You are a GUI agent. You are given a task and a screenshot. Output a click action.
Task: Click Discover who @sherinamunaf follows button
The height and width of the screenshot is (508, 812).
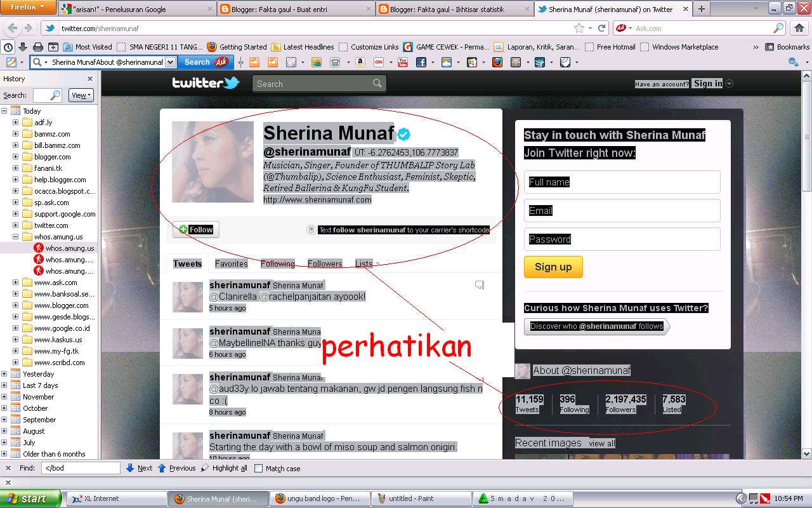[x=596, y=326]
